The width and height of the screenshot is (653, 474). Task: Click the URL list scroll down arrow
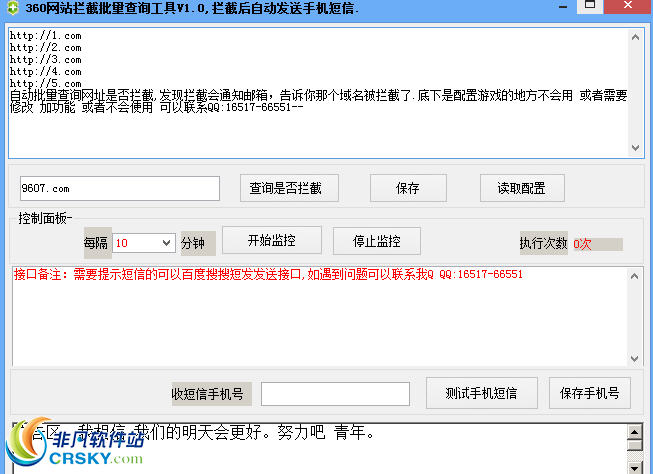[x=635, y=148]
